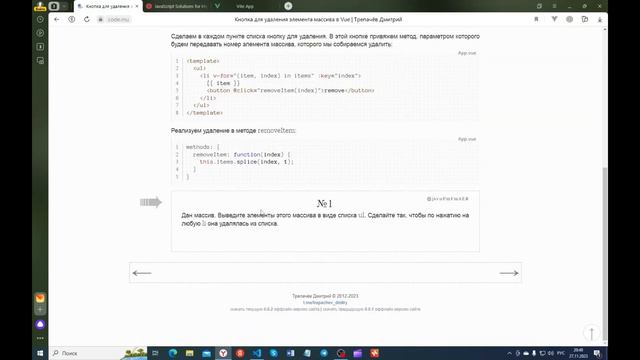Click the taskbar clock and date
Viewport: 640px width, 360px height.
579,353
